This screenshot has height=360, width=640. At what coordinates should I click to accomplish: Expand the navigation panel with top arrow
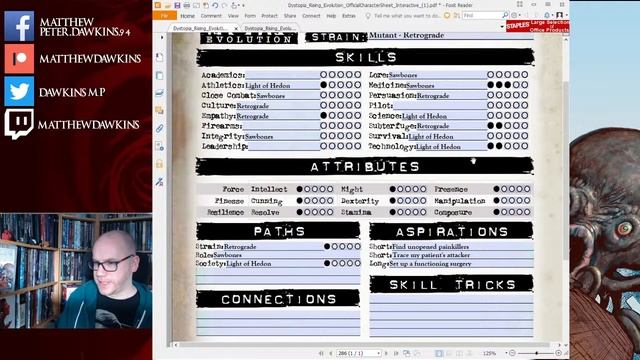[x=162, y=38]
